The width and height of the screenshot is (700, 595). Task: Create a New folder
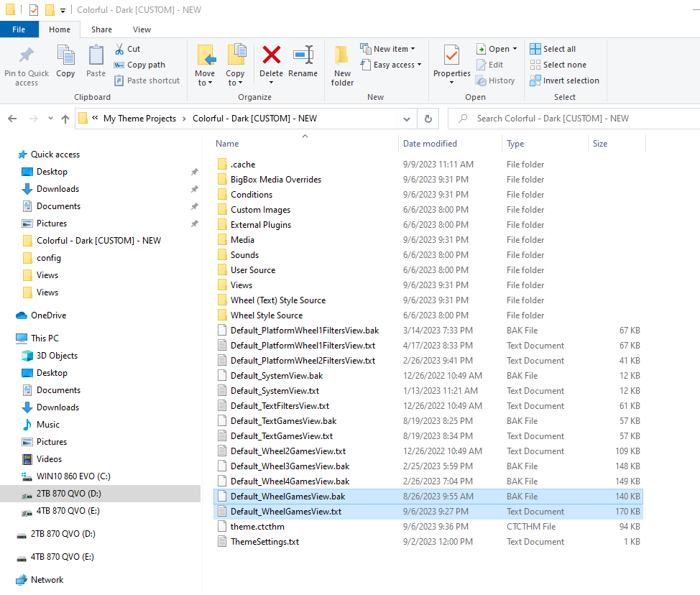pos(342,65)
